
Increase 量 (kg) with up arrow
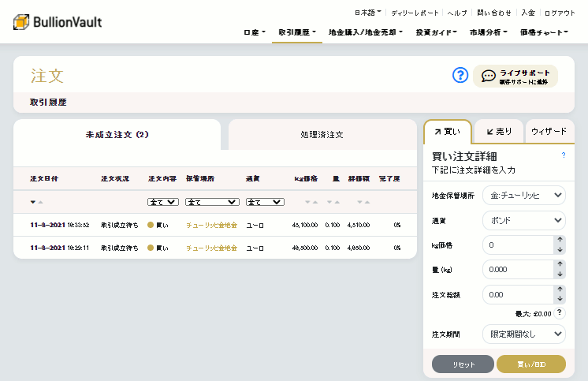[560, 264]
